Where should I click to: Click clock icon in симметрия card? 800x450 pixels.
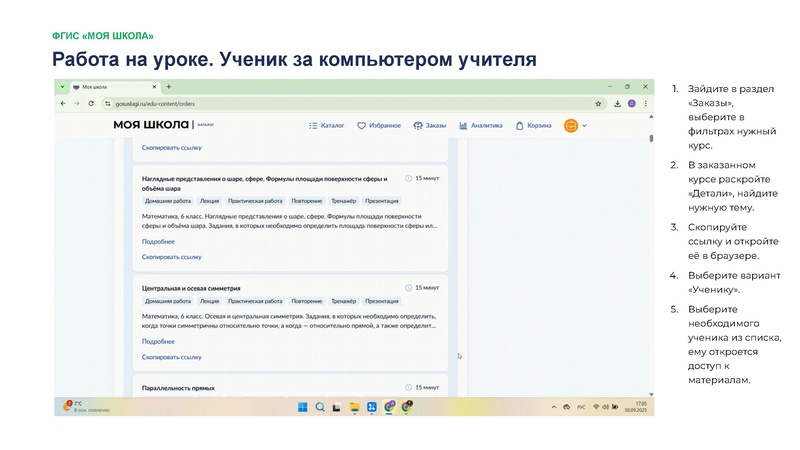[x=408, y=288]
